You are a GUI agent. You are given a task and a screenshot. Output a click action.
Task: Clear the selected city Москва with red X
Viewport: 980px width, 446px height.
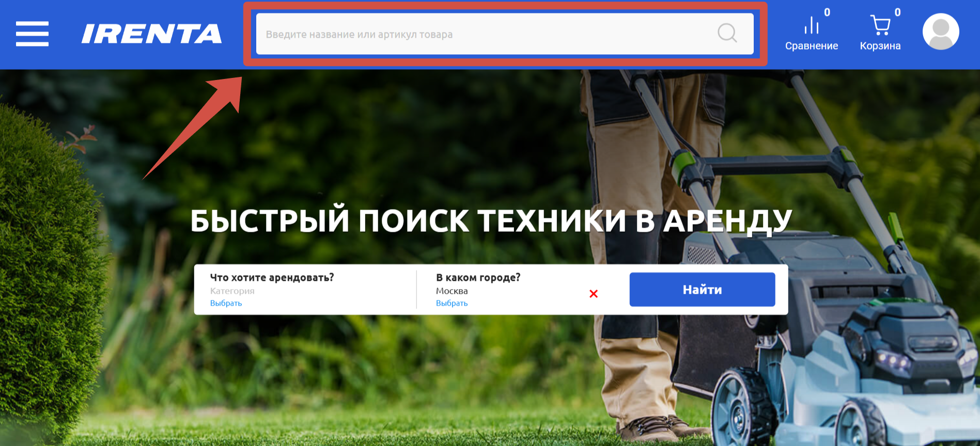click(594, 294)
